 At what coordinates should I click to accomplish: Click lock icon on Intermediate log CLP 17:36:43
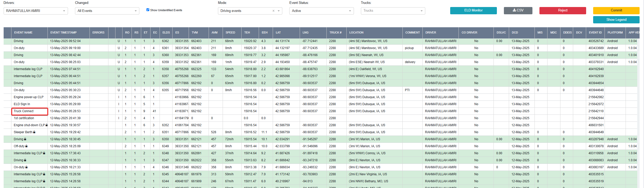(44, 153)
